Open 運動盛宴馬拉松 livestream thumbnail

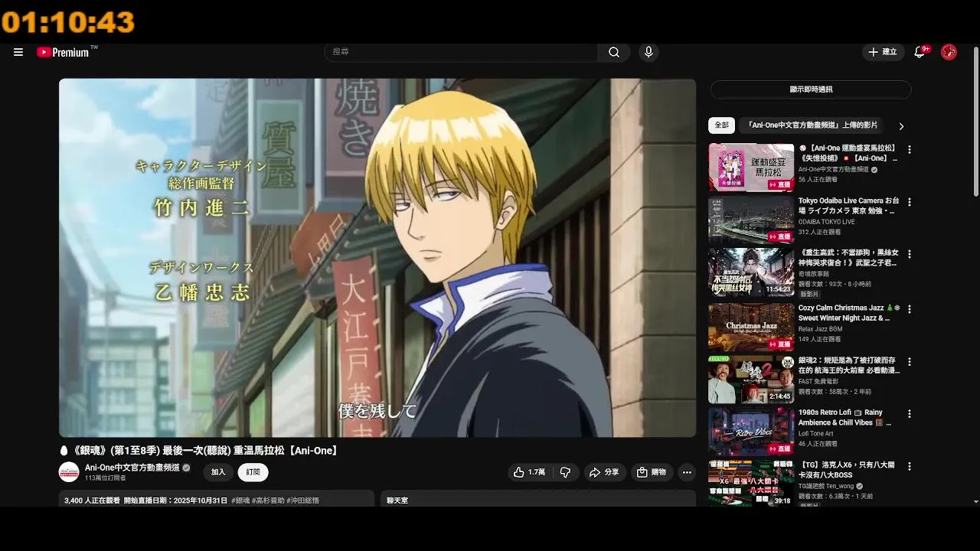point(751,168)
